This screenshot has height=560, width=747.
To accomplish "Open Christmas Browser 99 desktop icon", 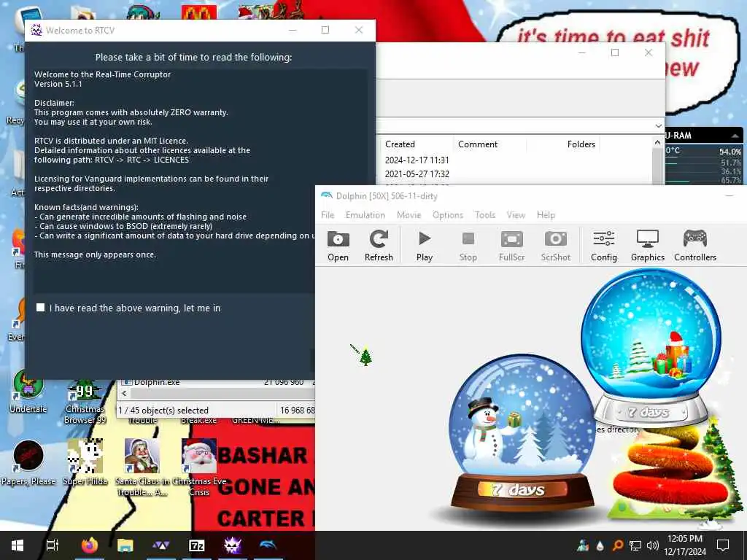I will pyautogui.click(x=85, y=402).
